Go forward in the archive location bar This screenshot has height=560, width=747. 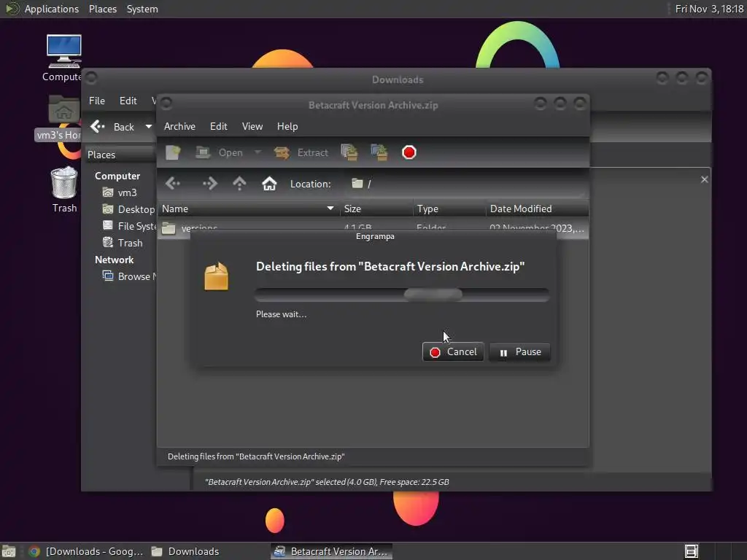click(209, 183)
